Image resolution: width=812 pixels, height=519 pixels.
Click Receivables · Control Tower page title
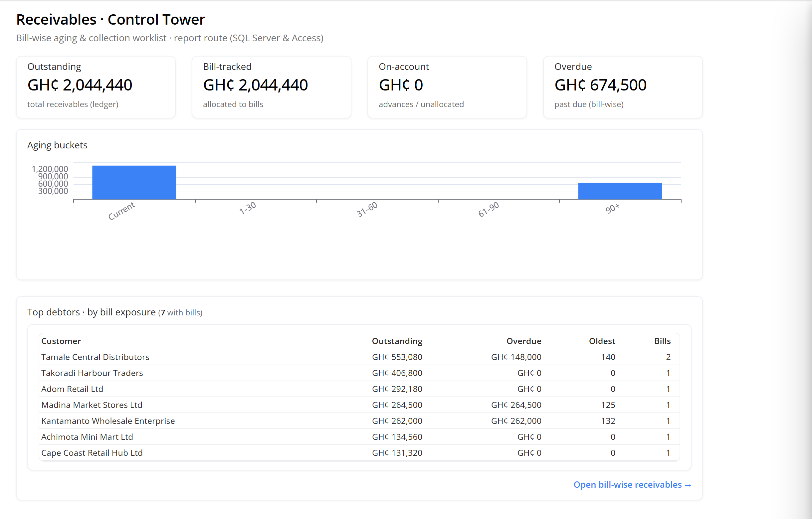(x=110, y=20)
